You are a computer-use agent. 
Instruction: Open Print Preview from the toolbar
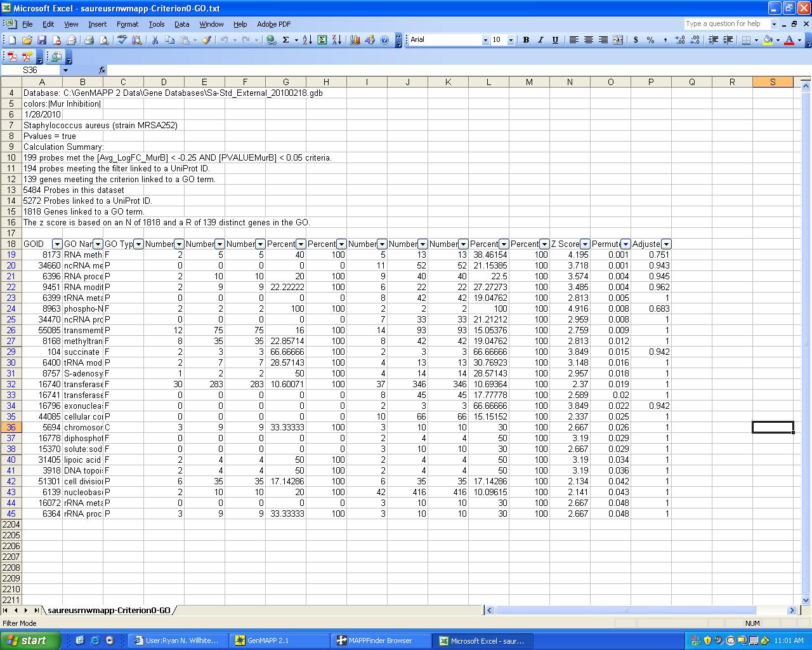[104, 40]
